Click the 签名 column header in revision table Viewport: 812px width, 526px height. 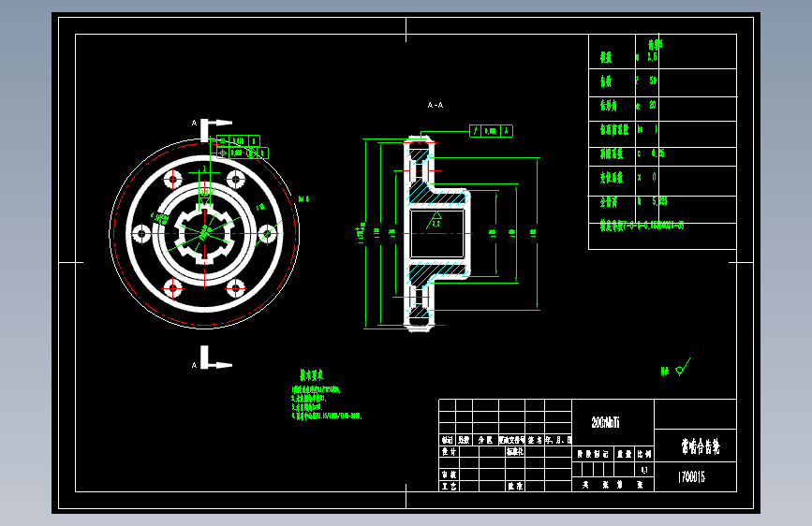[535, 440]
